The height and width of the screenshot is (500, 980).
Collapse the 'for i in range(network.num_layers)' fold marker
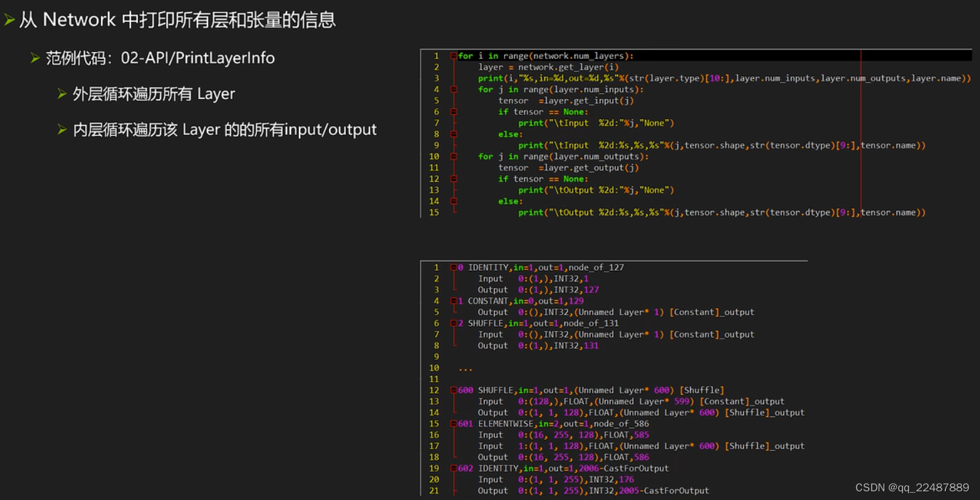pyautogui.click(x=454, y=56)
